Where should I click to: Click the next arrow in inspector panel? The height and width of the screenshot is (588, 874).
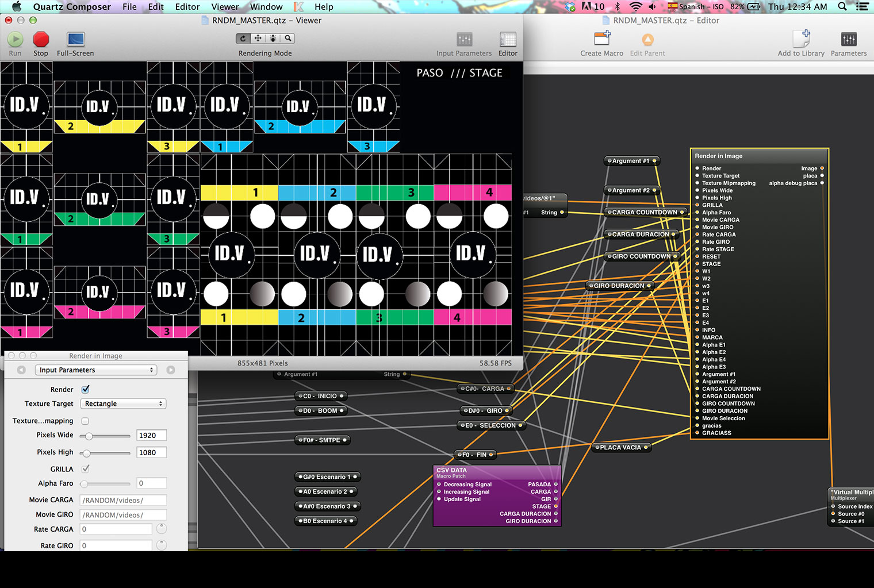(x=171, y=370)
